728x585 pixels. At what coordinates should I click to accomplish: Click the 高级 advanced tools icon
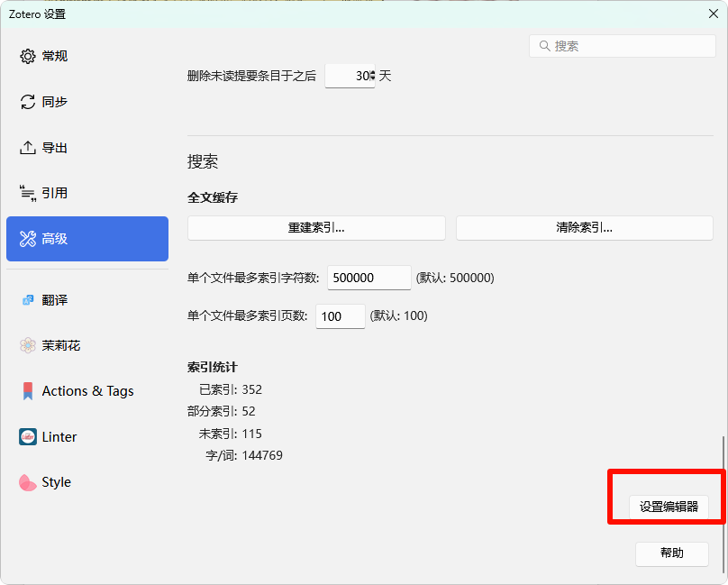point(28,239)
